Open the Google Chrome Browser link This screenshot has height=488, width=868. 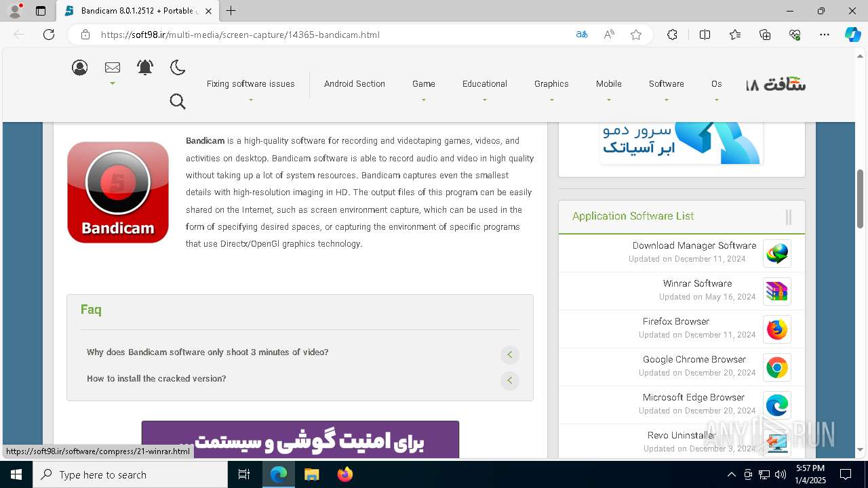click(x=694, y=359)
